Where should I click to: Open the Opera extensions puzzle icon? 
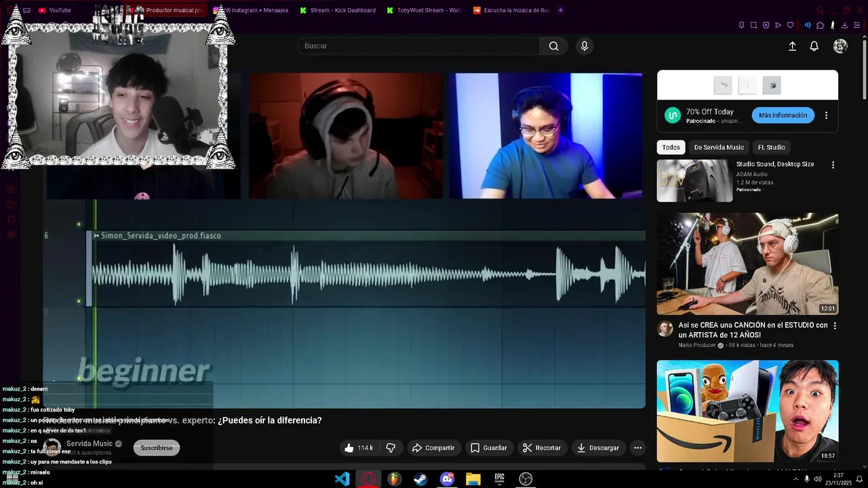(x=820, y=25)
